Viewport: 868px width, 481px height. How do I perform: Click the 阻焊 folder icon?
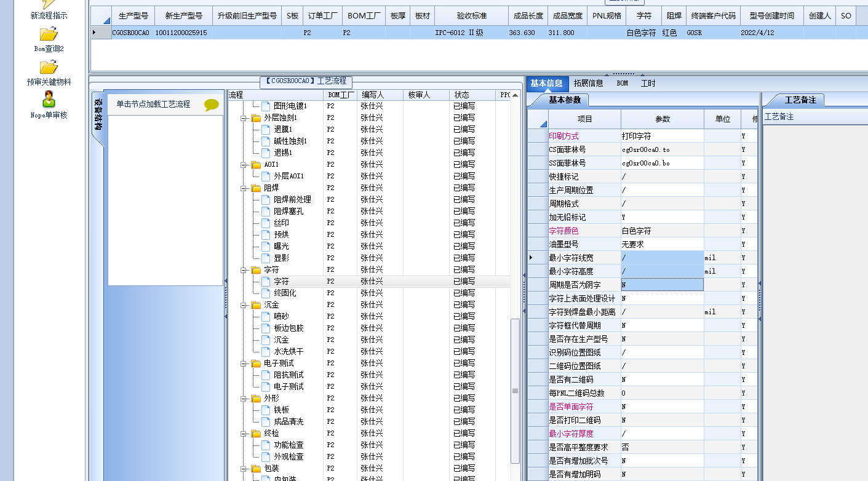(x=256, y=188)
